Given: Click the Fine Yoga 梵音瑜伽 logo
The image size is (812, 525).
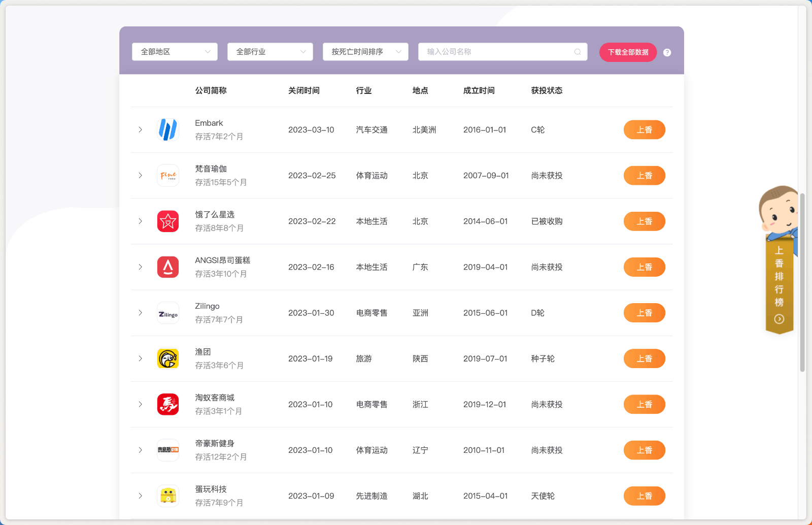Looking at the screenshot, I should pyautogui.click(x=168, y=175).
